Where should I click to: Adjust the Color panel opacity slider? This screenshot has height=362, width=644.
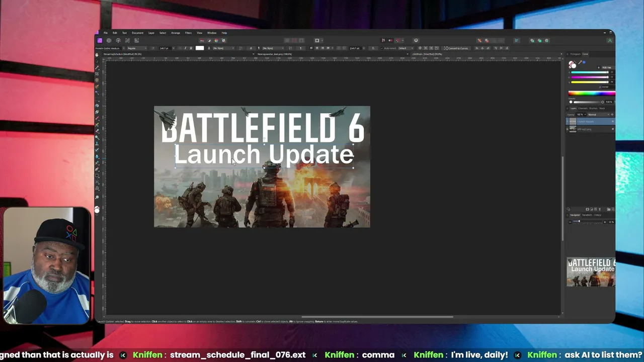(589, 102)
